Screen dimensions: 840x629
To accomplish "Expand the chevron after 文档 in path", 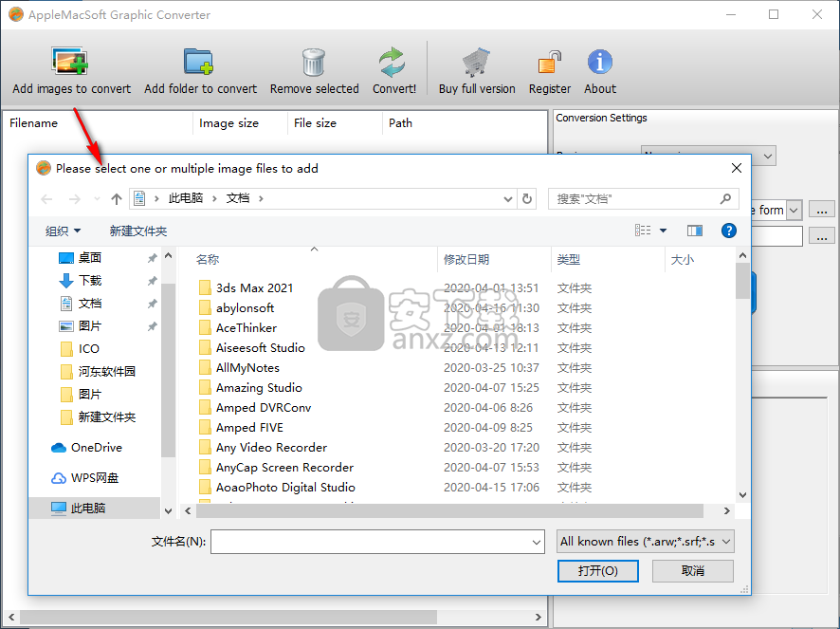I will coord(261,199).
